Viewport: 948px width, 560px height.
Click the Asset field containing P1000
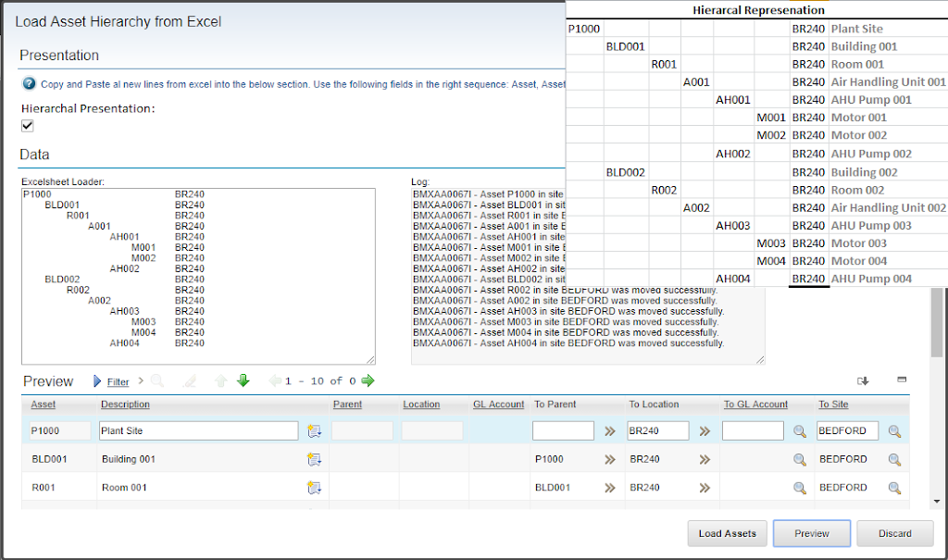(x=60, y=430)
